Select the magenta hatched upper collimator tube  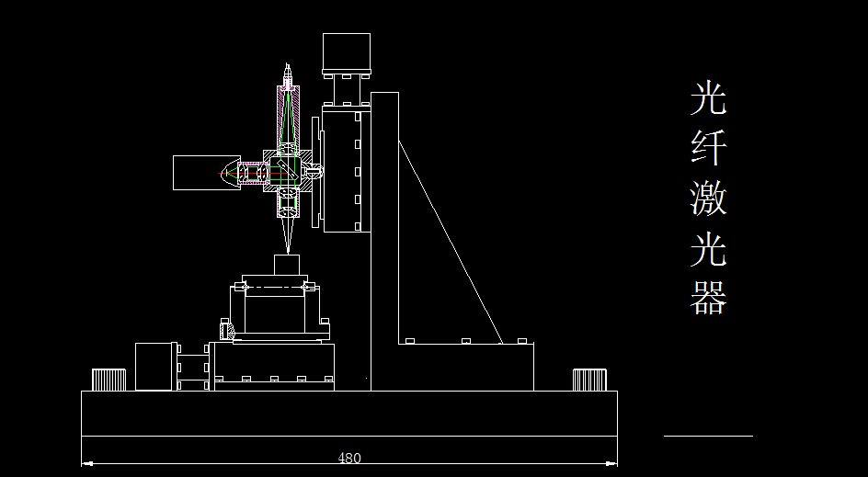point(289,117)
